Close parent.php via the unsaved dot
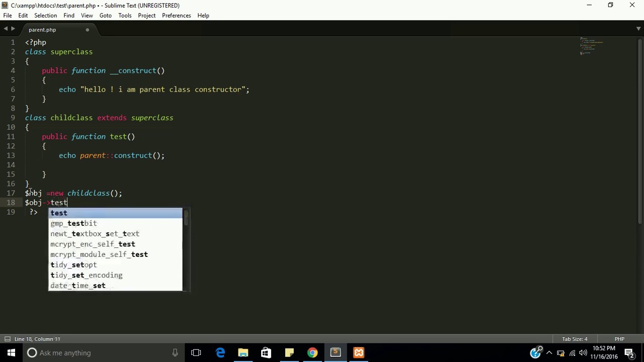 point(87,30)
